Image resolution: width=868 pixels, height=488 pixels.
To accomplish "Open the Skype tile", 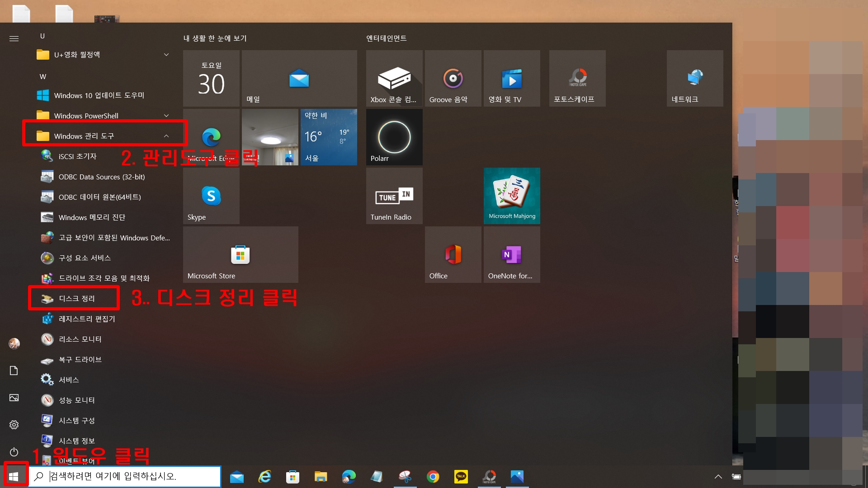I will (x=211, y=196).
